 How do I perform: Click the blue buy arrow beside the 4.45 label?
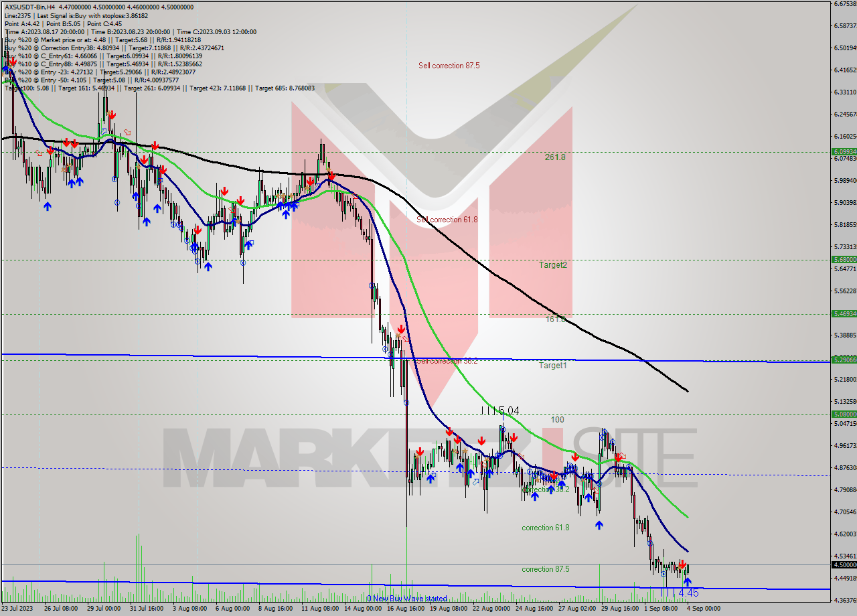[x=687, y=582]
